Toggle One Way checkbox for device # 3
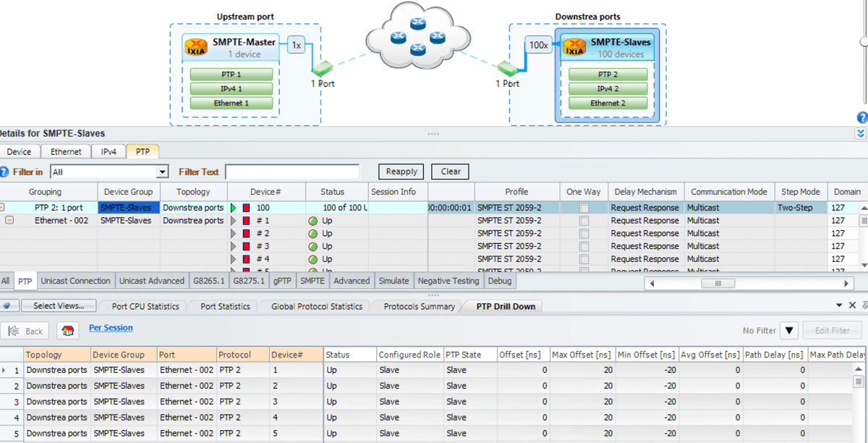 584,246
